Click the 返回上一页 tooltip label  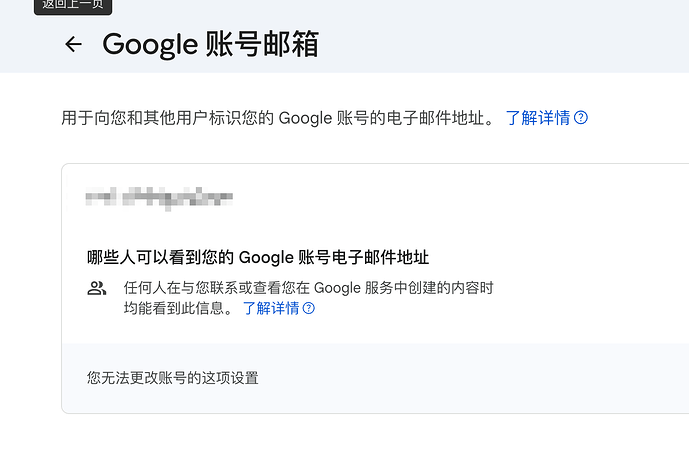click(x=73, y=5)
